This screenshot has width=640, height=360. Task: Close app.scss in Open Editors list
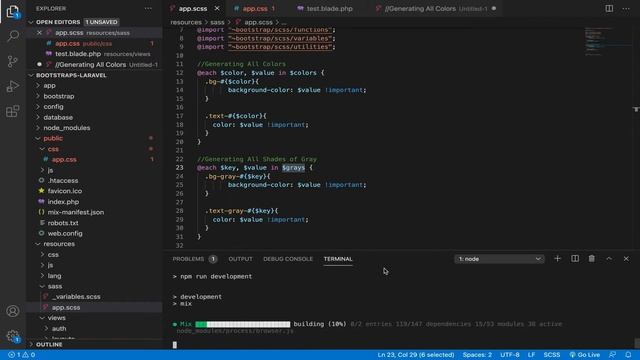[39, 33]
